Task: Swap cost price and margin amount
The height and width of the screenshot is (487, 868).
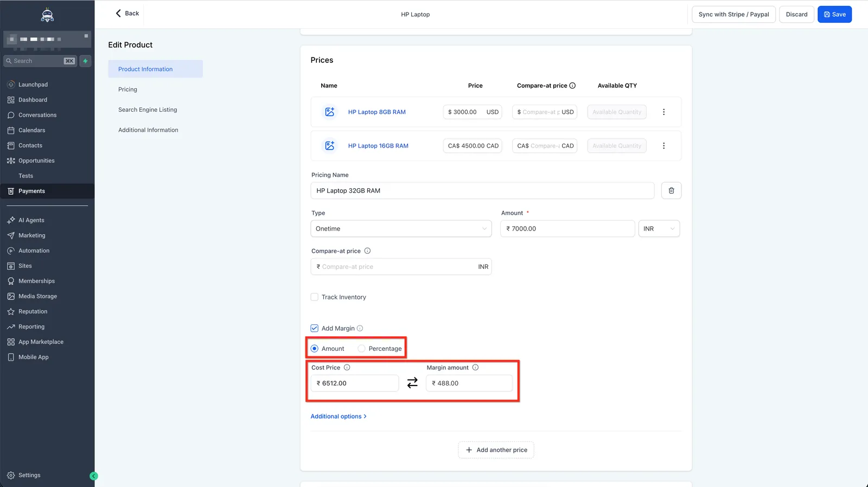Action: [x=412, y=383]
